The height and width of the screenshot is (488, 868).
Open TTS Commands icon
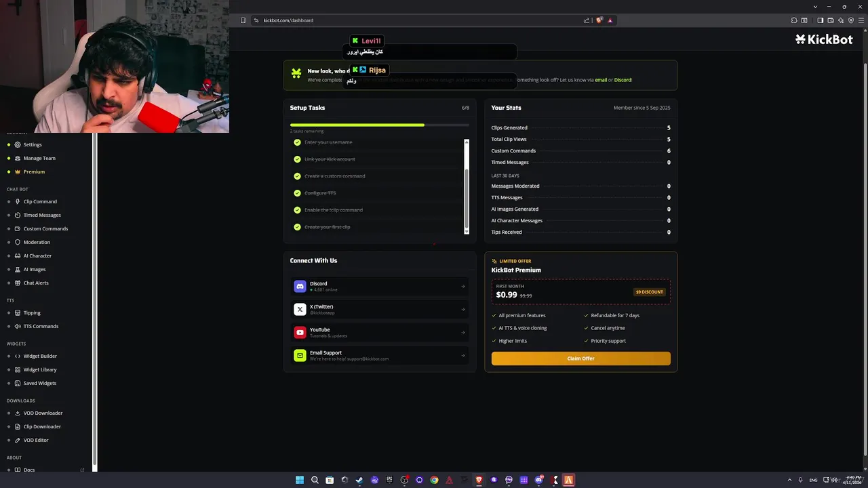pyautogui.click(x=18, y=326)
